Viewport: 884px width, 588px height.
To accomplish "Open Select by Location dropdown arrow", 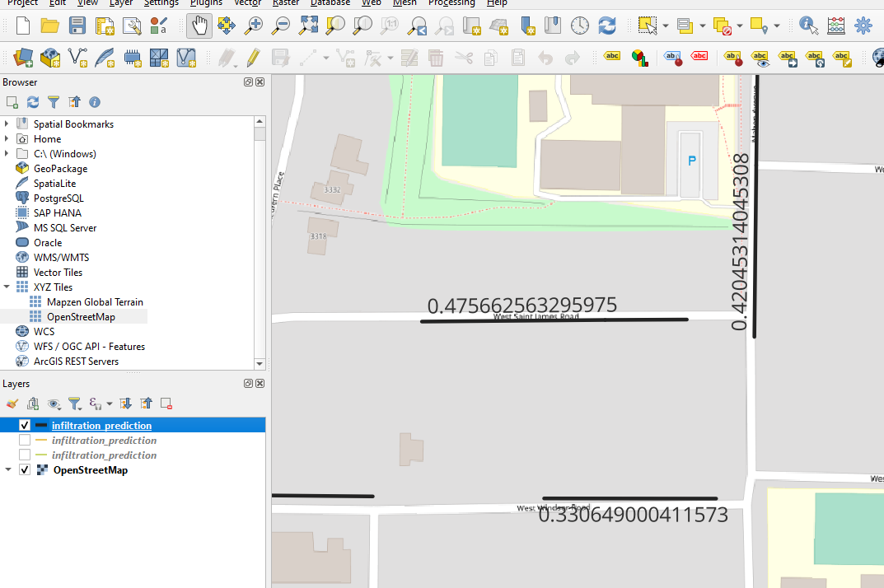I will click(x=777, y=26).
